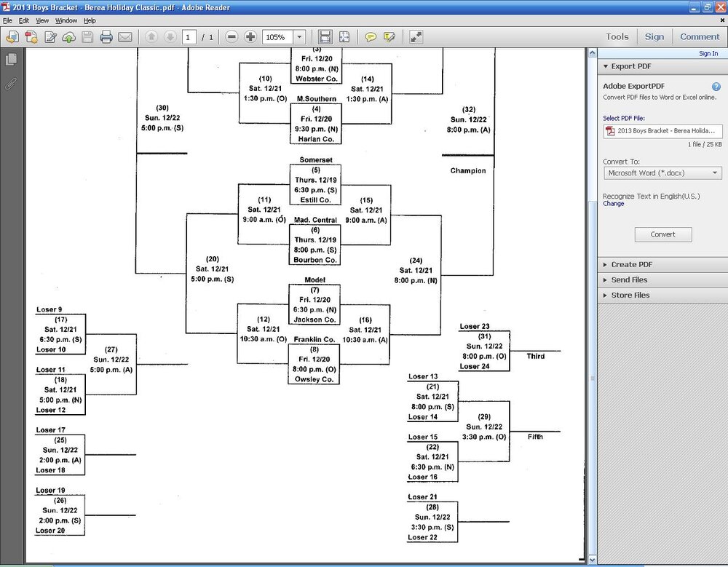
Task: Select the 2013 Boys Bracket PDF file field
Action: pos(662,131)
